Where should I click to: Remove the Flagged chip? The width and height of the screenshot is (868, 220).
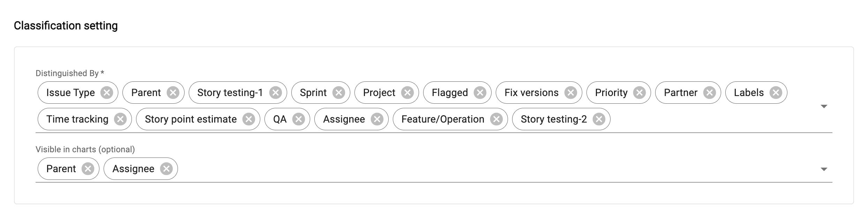480,93
